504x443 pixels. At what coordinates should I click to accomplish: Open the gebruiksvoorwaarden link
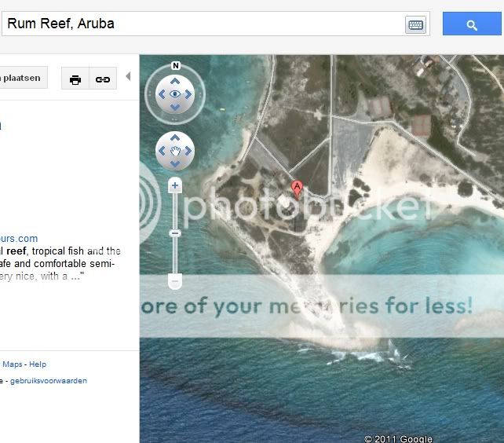point(49,381)
